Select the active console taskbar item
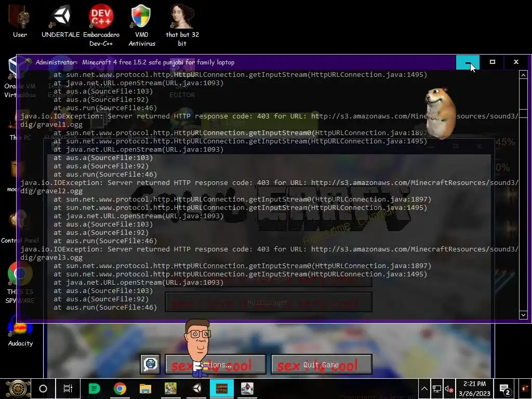The height and width of the screenshot is (399, 532). 221,389
